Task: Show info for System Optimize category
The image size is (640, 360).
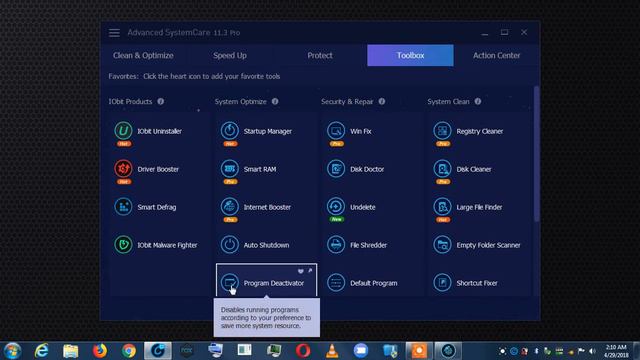Action: pos(275,101)
